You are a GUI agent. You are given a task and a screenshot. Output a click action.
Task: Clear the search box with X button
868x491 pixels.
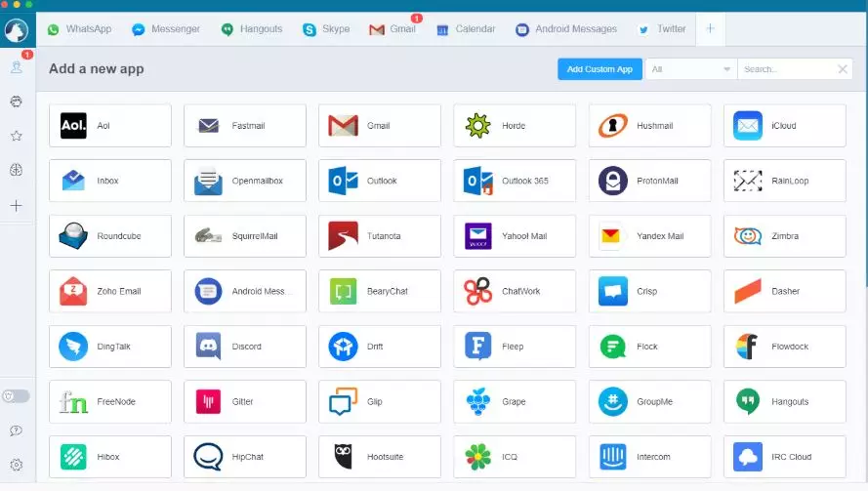tap(843, 69)
